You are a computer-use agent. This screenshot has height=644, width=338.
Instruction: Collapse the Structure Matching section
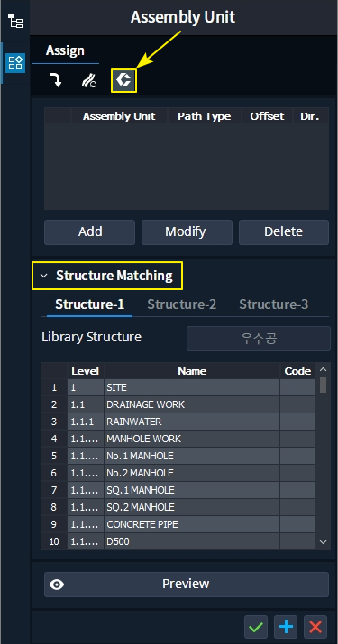click(44, 276)
